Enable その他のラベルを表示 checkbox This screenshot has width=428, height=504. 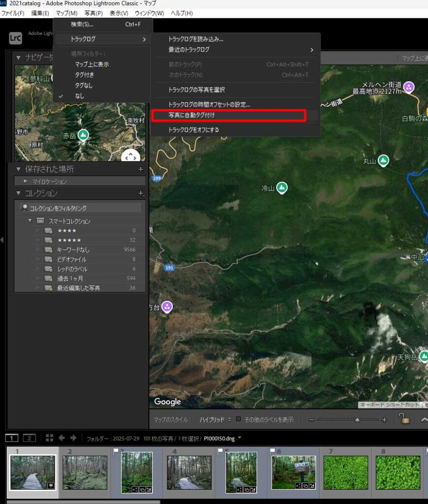point(238,419)
